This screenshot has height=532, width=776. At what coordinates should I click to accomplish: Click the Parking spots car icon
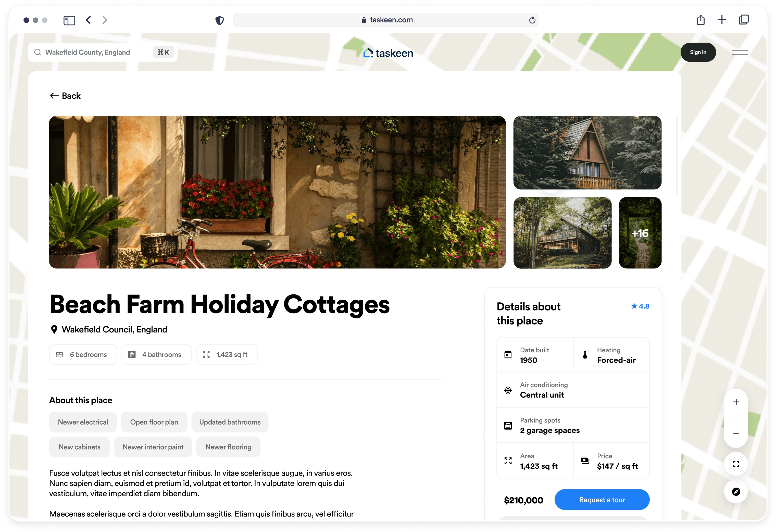tap(508, 425)
